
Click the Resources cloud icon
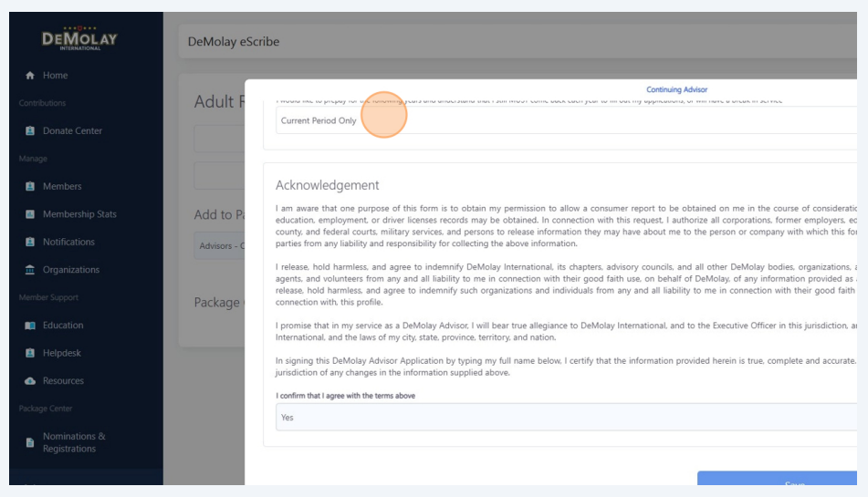[30, 381]
